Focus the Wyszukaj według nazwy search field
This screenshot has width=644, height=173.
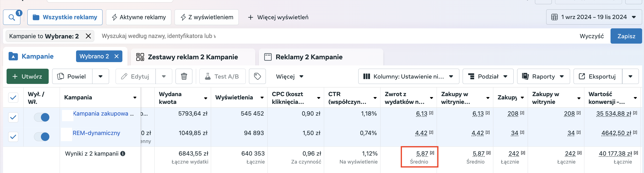click(x=158, y=36)
